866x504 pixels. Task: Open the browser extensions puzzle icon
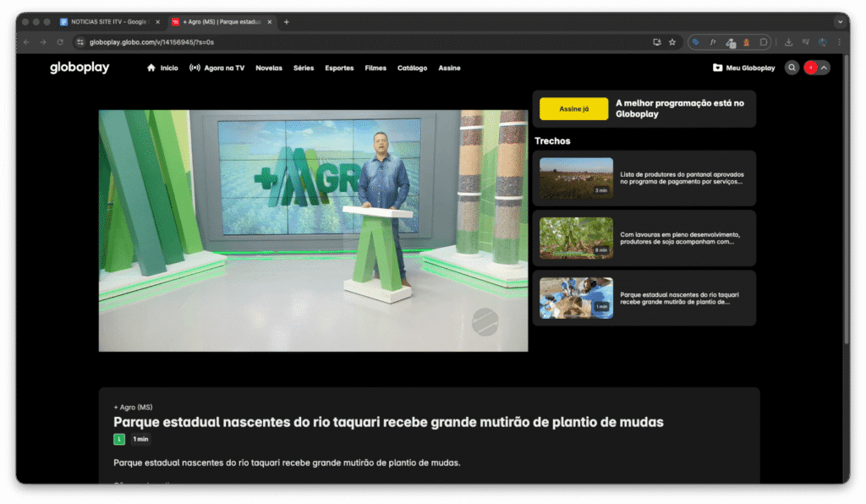(x=764, y=42)
